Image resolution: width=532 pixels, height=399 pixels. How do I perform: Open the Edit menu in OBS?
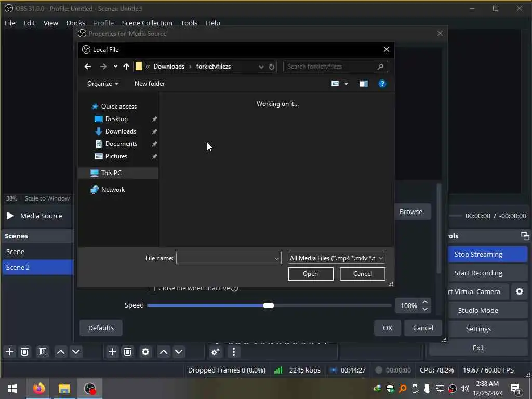point(29,23)
